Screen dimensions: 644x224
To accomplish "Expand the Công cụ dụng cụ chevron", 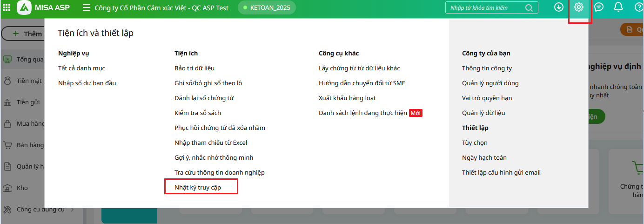I will point(72,210).
